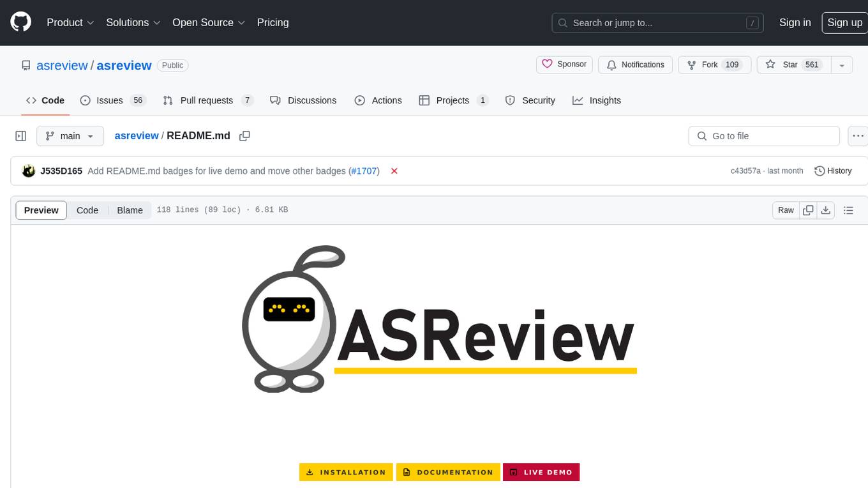
Task: Open the main branch selector
Action: pos(70,136)
